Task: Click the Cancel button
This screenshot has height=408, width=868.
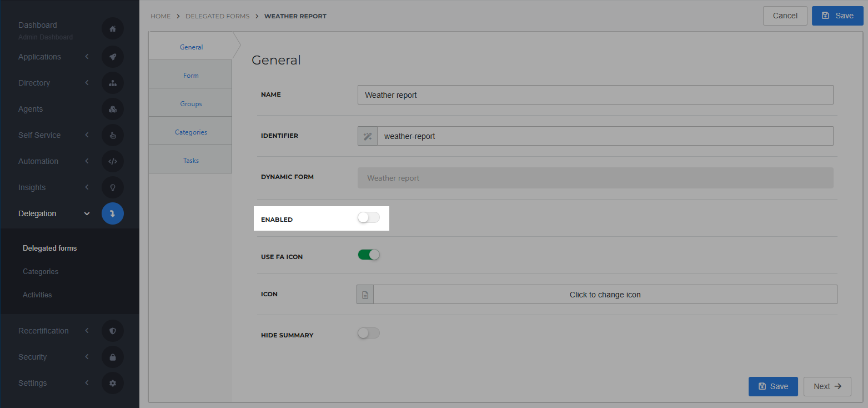Action: coord(785,16)
